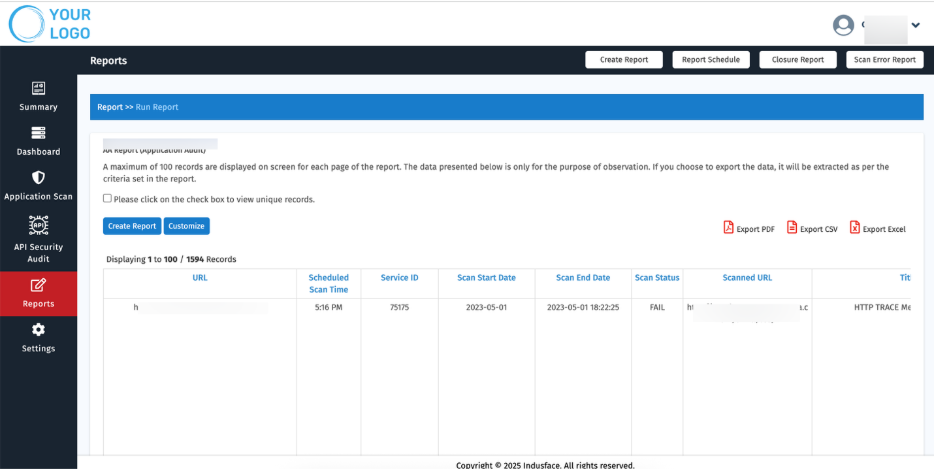Viewport: 936px width, 469px height.
Task: Click the Export Excel text label
Action: coord(884,229)
